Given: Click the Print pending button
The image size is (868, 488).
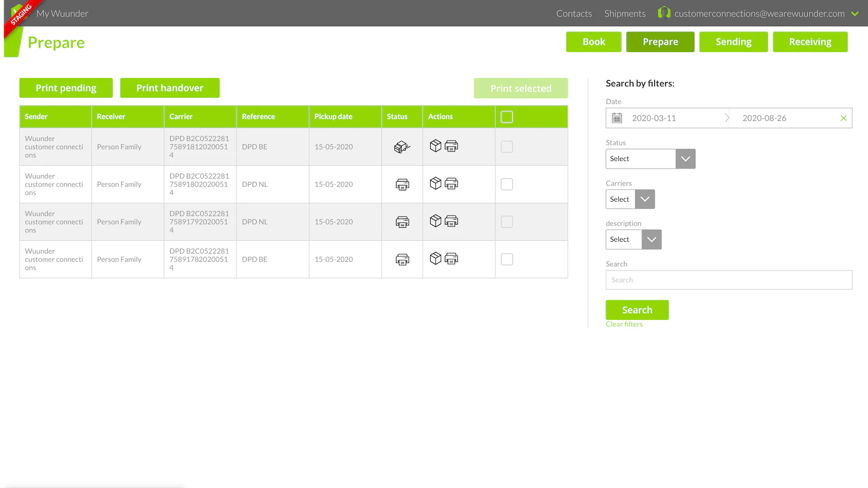Looking at the screenshot, I should click(66, 88).
